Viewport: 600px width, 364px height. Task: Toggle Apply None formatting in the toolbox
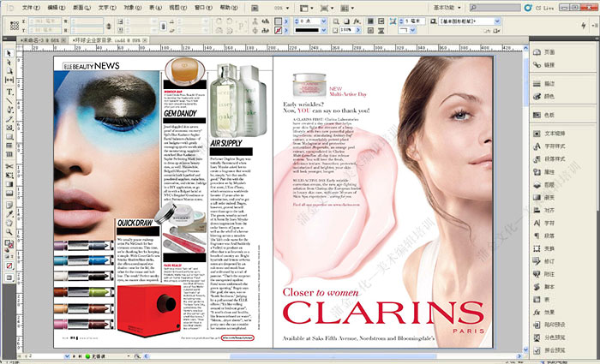click(9, 266)
